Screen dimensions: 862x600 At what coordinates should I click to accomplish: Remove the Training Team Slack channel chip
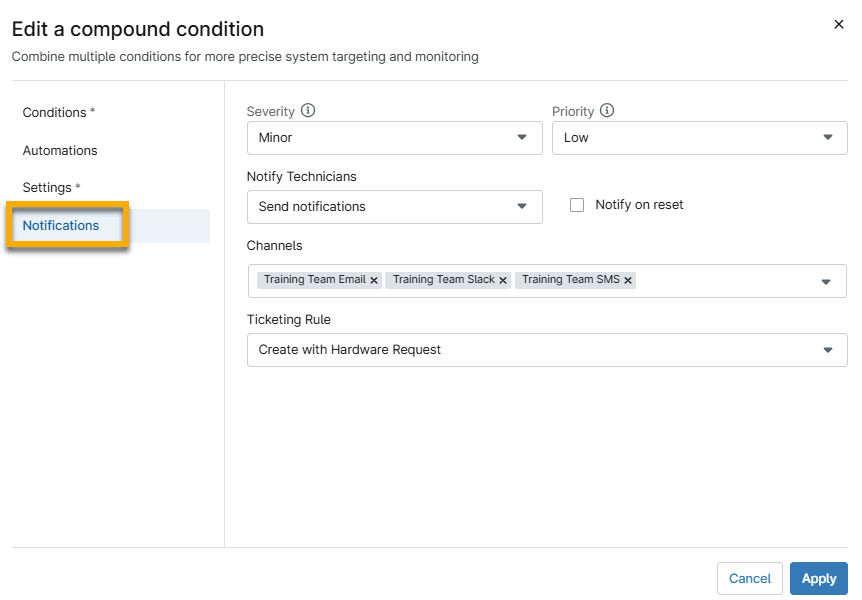tap(503, 280)
